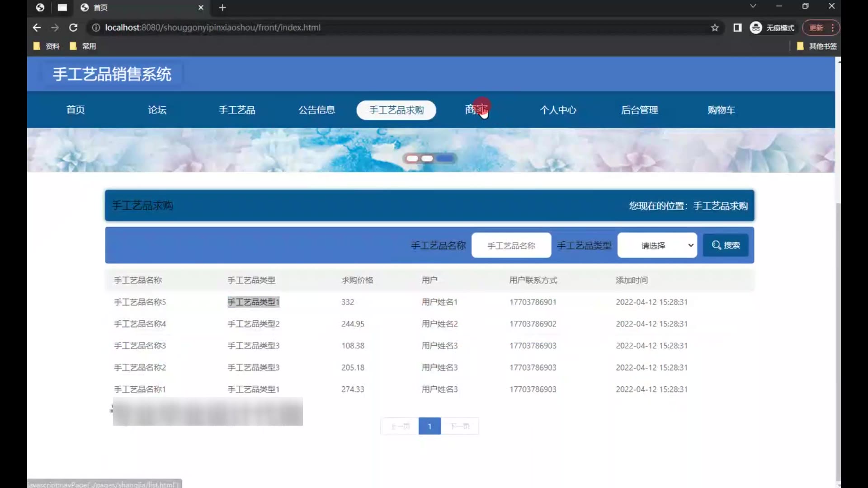The height and width of the screenshot is (488, 868).
Task: Open the 购物车 menu item
Action: pyautogui.click(x=721, y=110)
